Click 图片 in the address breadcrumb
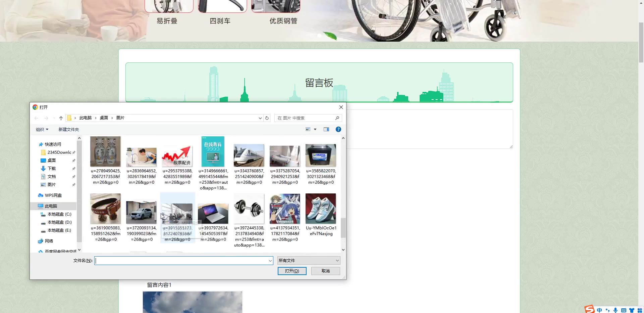644x313 pixels. 120,118
